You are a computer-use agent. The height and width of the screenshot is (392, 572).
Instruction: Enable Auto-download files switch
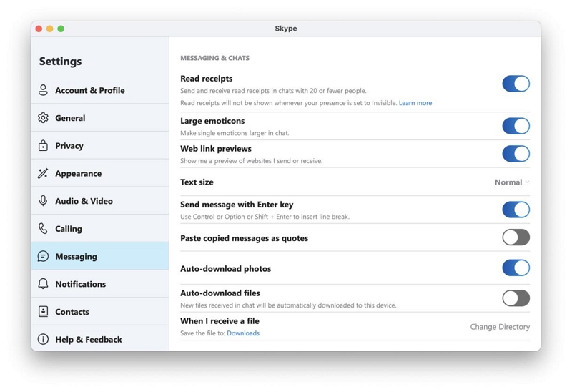pos(516,298)
